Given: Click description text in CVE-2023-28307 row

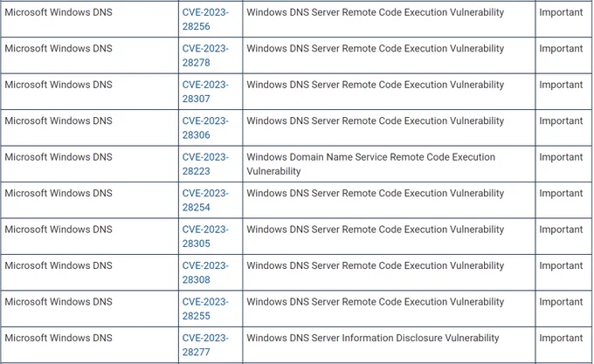Looking at the screenshot, I should [x=376, y=85].
